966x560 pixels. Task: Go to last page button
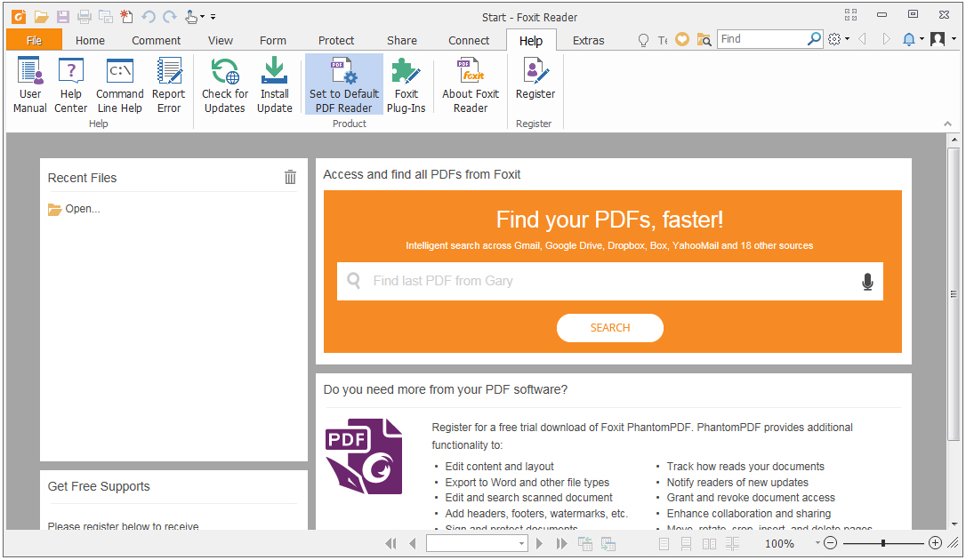click(561, 543)
